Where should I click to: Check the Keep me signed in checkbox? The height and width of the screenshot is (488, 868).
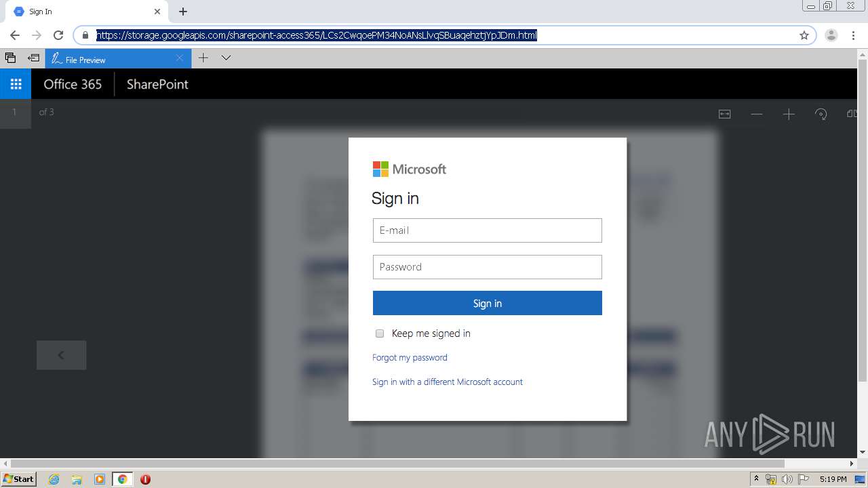tap(380, 333)
